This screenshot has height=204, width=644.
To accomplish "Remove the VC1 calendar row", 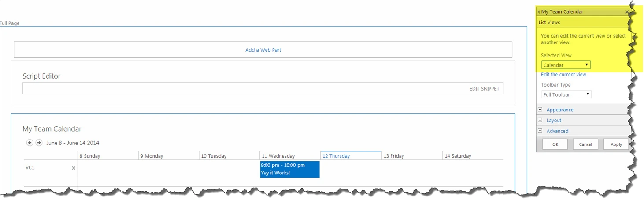I will [x=74, y=168].
